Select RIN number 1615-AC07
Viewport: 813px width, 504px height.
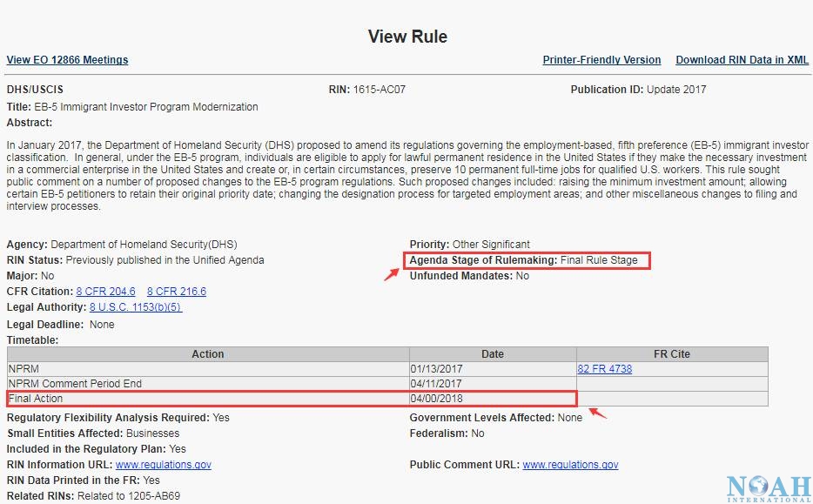(380, 89)
